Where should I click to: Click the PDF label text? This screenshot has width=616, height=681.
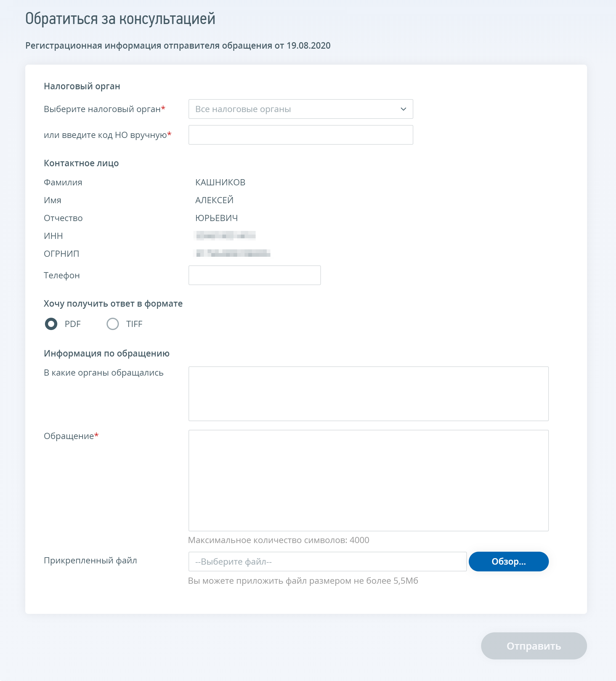[73, 324]
